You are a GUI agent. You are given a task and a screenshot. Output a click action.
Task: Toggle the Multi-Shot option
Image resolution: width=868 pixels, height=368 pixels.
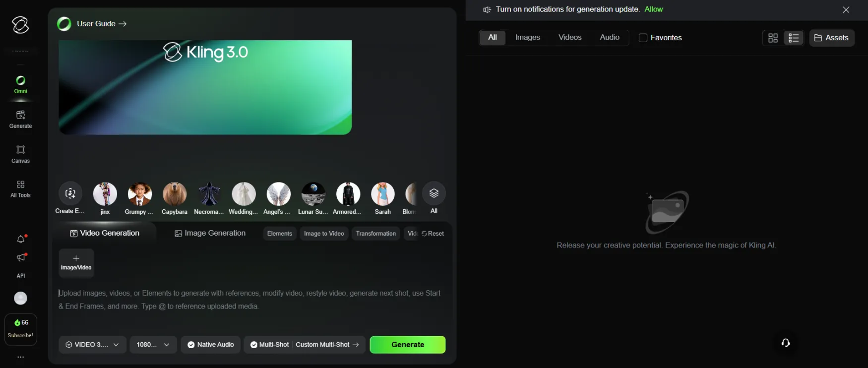(x=269, y=345)
